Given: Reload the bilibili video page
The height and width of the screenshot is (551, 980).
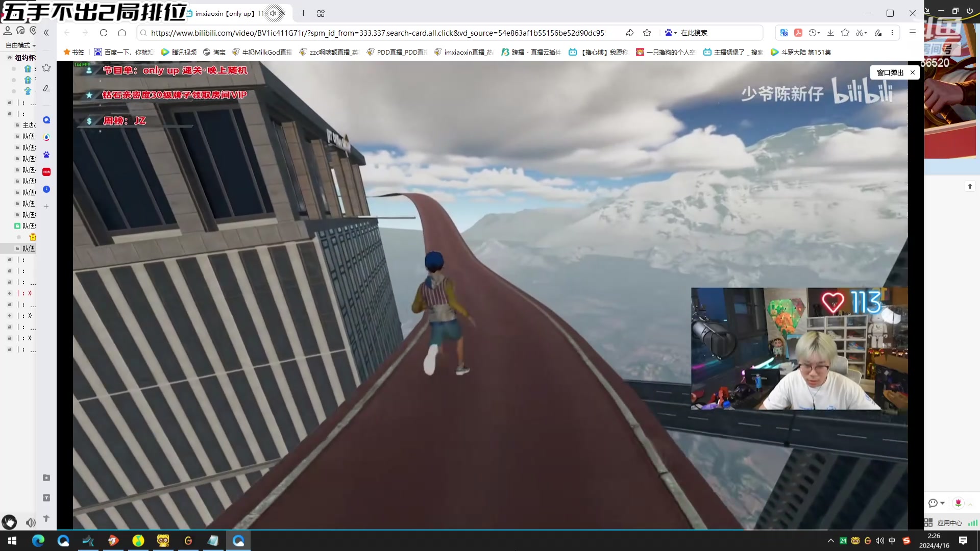Looking at the screenshot, I should (x=104, y=33).
